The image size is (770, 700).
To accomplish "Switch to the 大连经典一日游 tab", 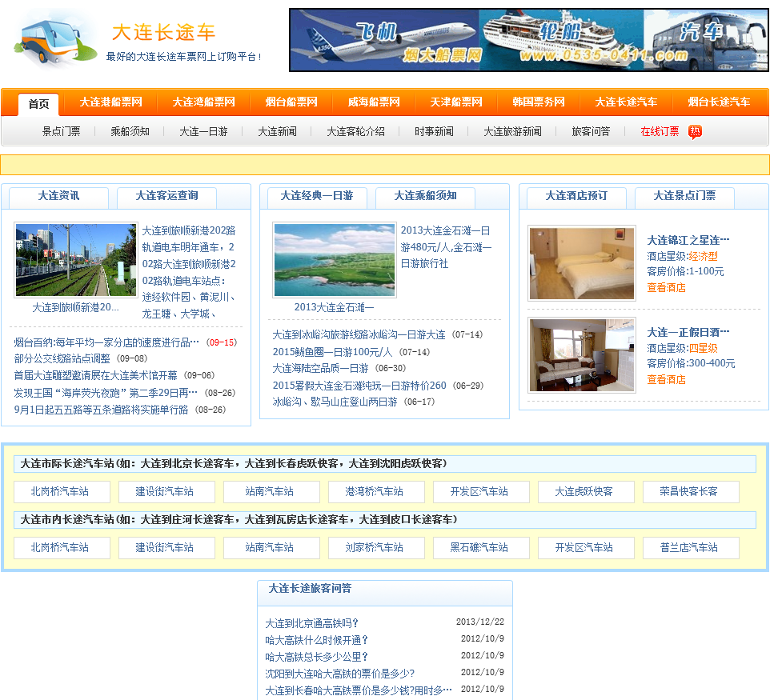I will (x=317, y=197).
